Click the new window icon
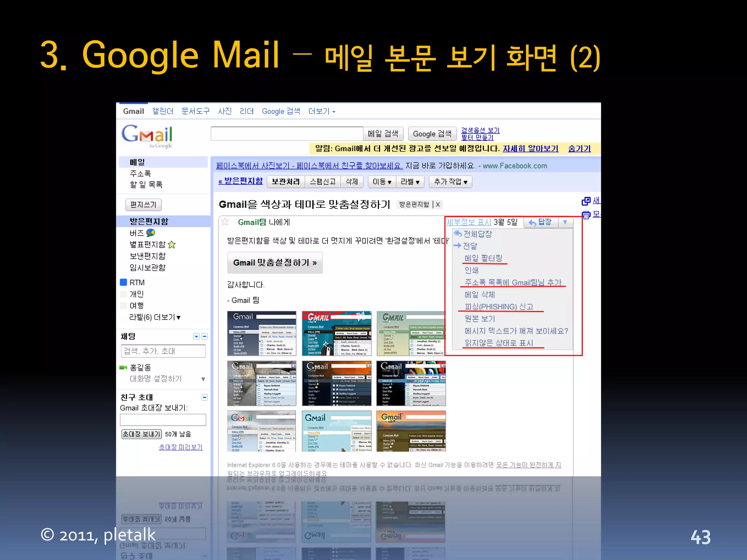Viewport: 747px width, 560px height. tap(586, 201)
